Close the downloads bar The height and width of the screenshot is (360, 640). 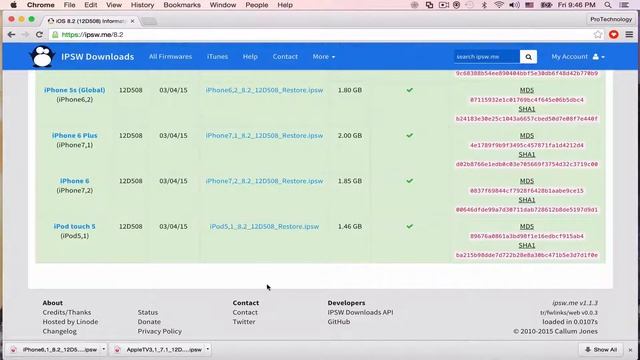630,350
